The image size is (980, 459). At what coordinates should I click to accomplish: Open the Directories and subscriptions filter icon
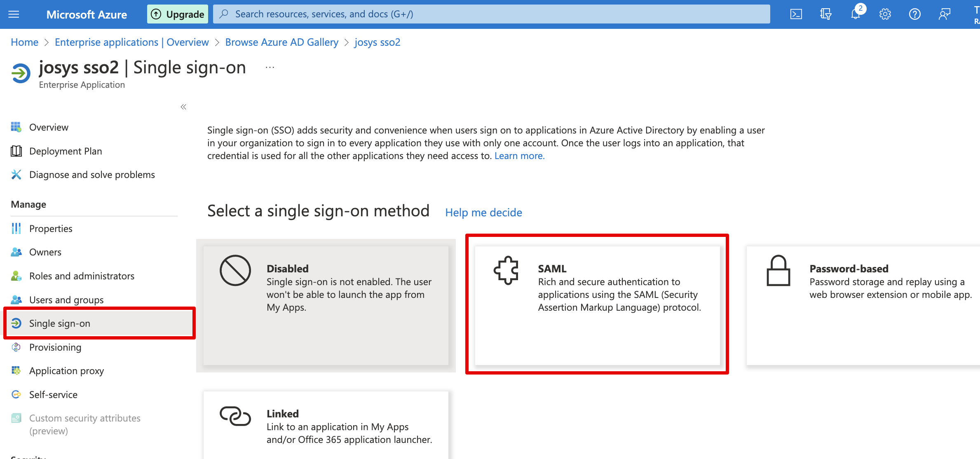point(825,14)
